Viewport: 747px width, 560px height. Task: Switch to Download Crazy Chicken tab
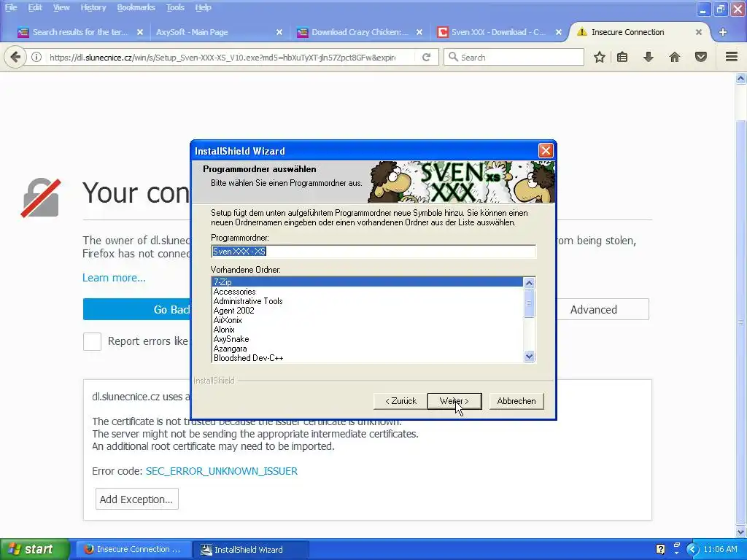pyautogui.click(x=359, y=32)
